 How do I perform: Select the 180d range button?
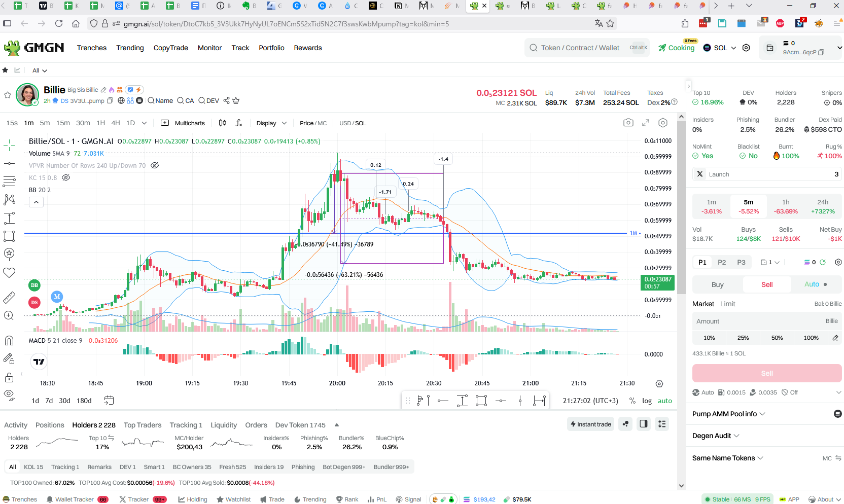84,401
